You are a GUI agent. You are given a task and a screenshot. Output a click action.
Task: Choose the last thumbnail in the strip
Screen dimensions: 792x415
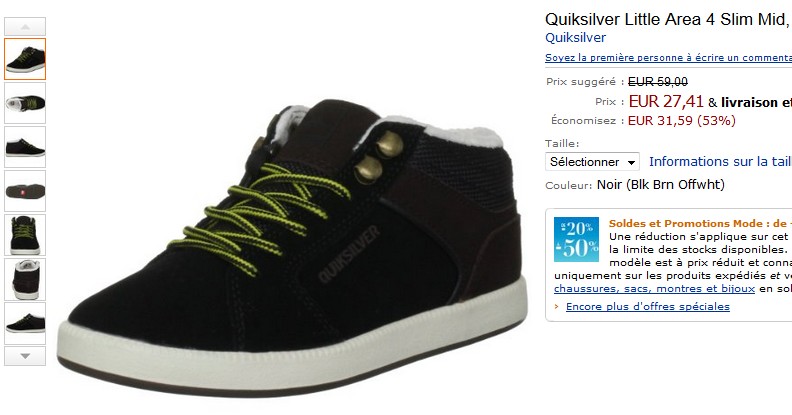coord(25,323)
